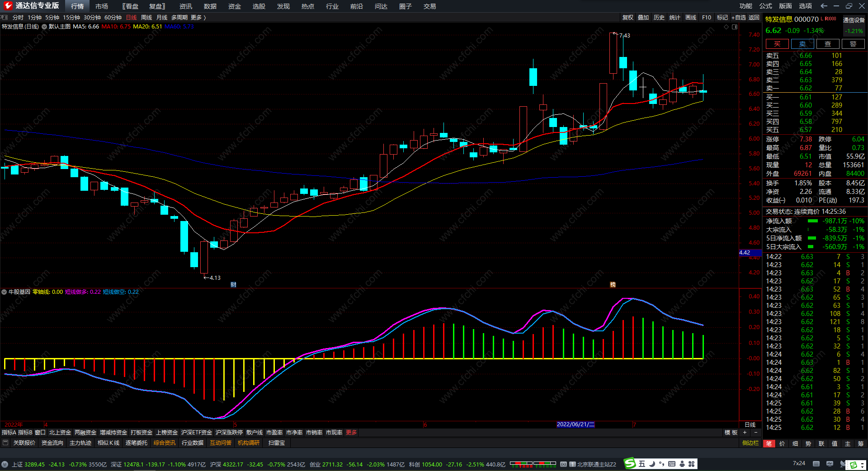Click the connection status icon before 北京联通主站

[x=563, y=464]
